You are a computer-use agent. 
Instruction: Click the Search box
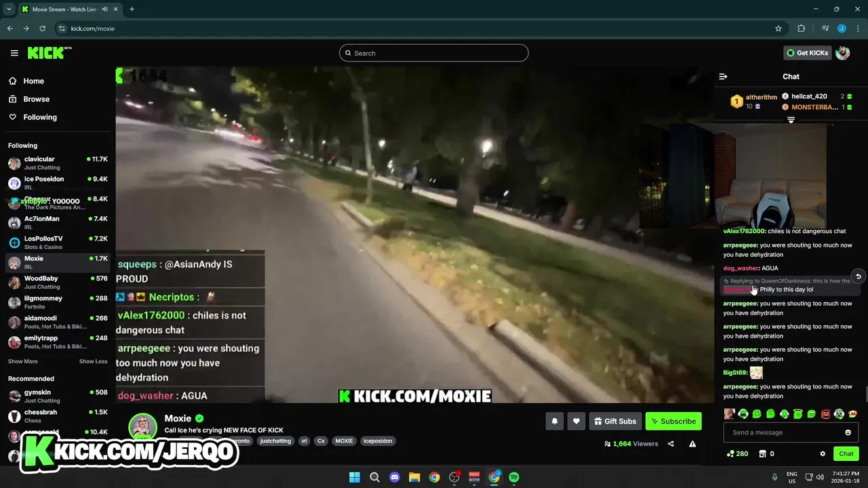click(434, 53)
